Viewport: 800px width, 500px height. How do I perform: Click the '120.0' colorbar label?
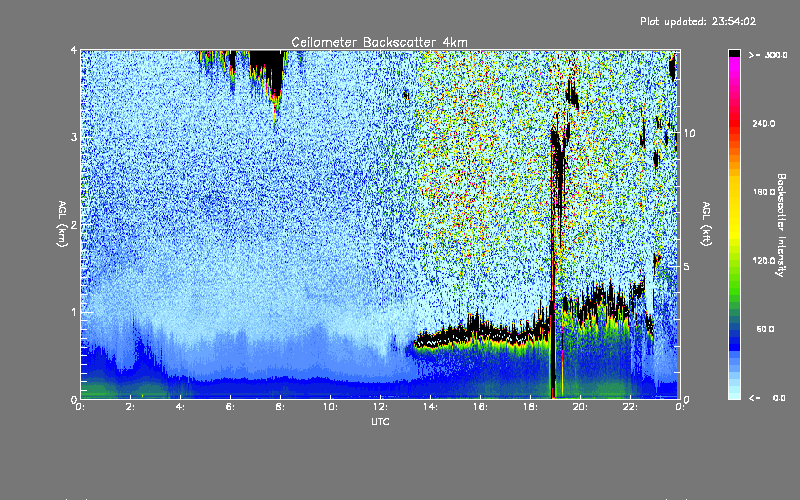click(x=764, y=261)
